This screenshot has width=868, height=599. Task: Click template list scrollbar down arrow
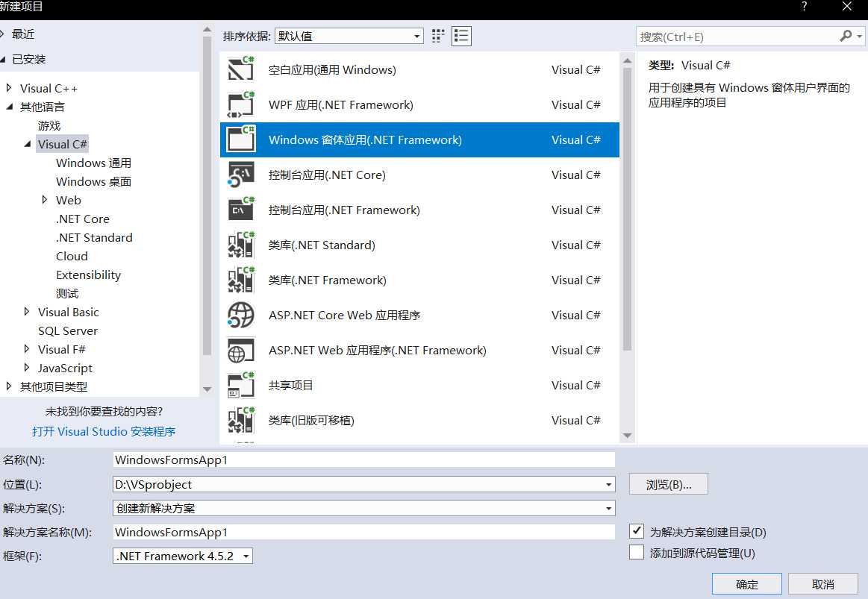(x=627, y=436)
